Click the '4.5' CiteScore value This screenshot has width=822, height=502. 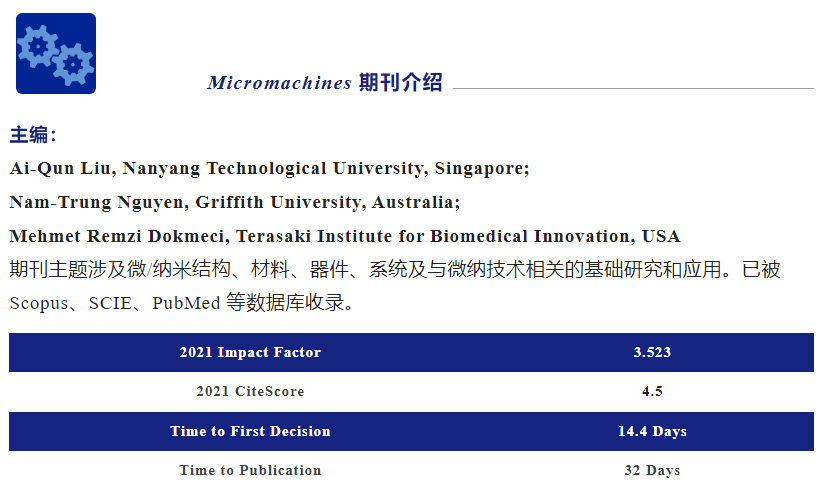coord(652,391)
